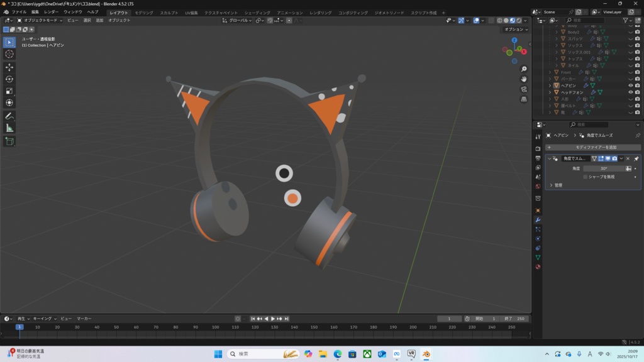Open the Output properties tab
Image resolution: width=644 pixels, height=362 pixels.
[x=538, y=158]
